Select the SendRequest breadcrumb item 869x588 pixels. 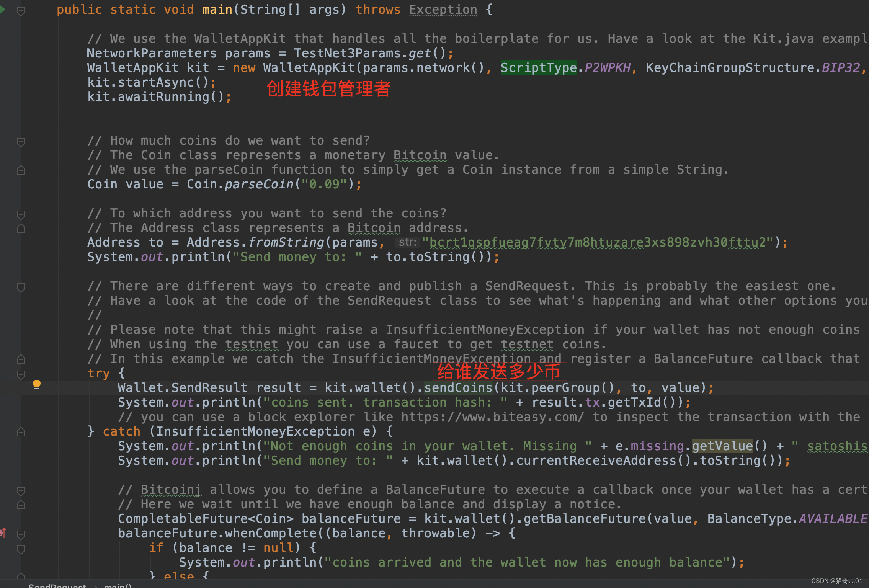[57, 586]
